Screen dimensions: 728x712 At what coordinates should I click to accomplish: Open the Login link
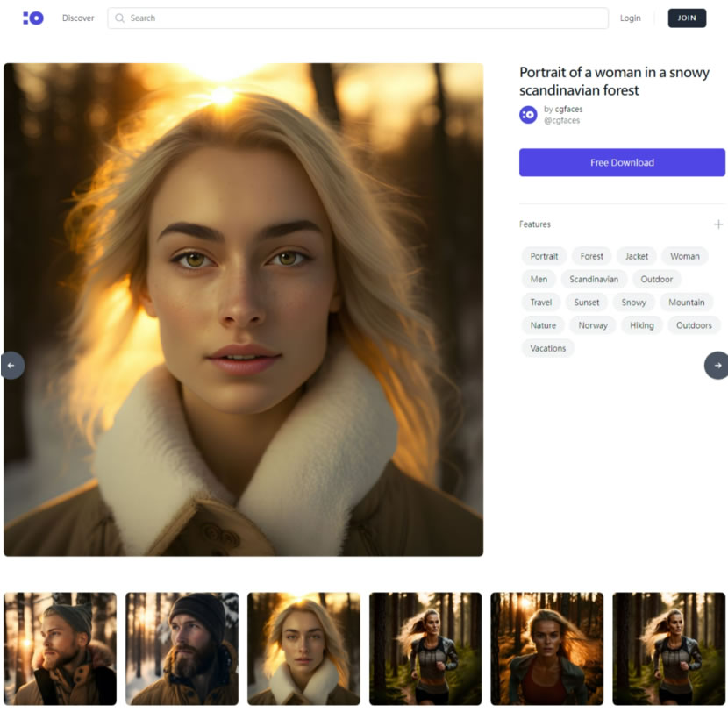630,18
